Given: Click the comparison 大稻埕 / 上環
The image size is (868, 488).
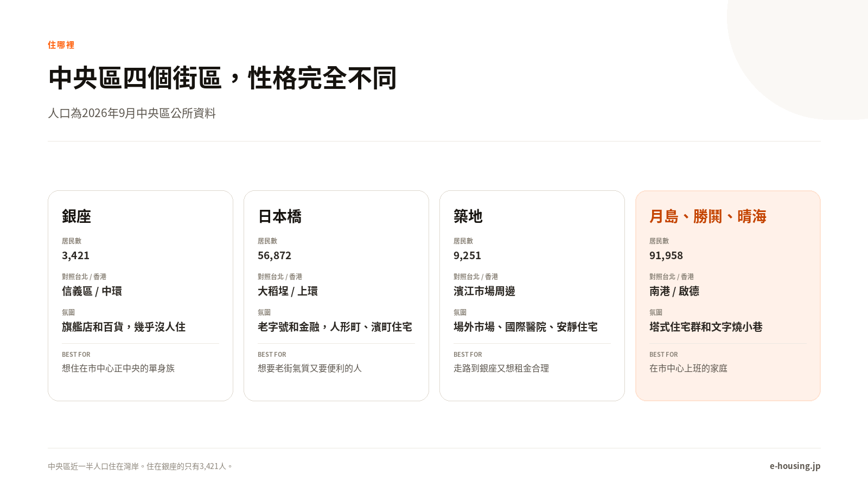Looking at the screenshot, I should tap(288, 291).
